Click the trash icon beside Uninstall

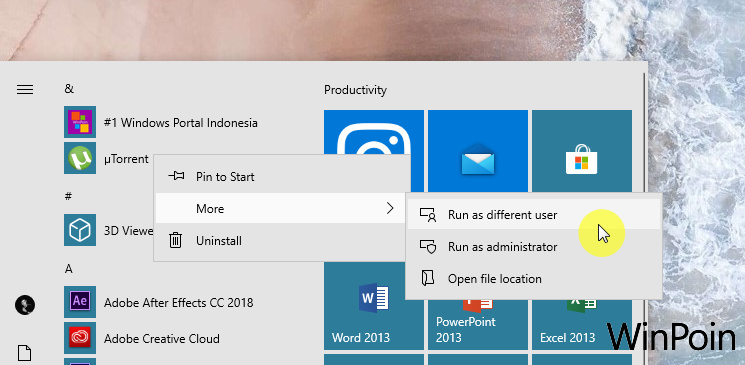pyautogui.click(x=175, y=240)
